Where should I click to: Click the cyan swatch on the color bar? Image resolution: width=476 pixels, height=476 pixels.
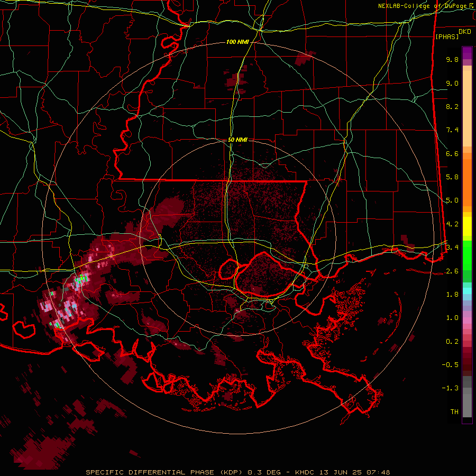467,291
